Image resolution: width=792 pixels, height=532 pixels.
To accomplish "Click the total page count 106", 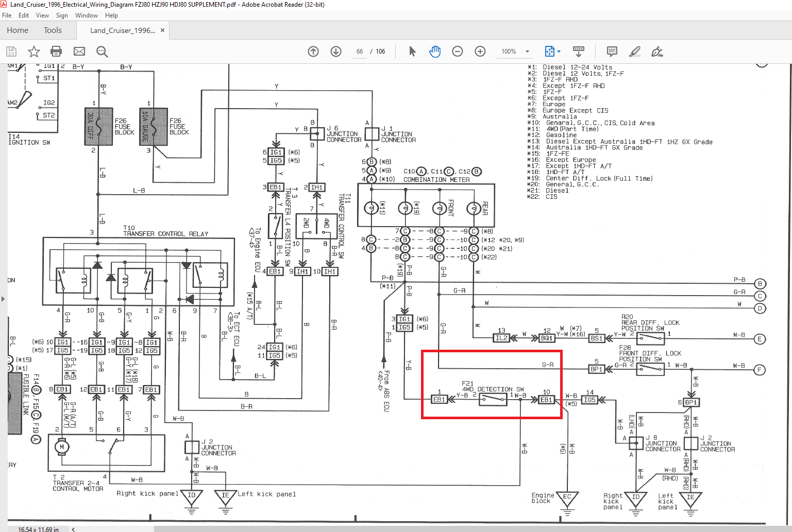I will [380, 52].
